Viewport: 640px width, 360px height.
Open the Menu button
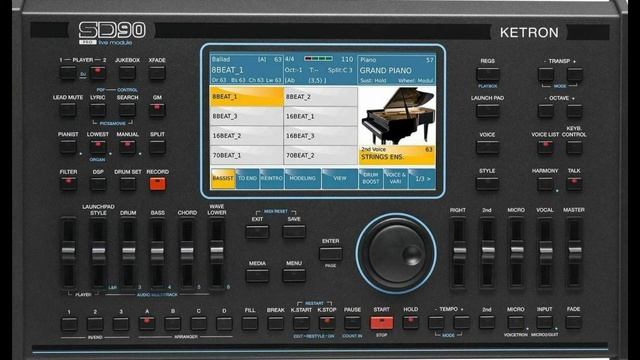click(294, 276)
